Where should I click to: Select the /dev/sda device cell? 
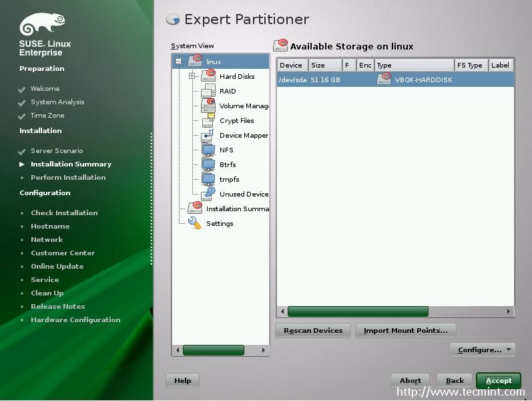click(x=292, y=80)
